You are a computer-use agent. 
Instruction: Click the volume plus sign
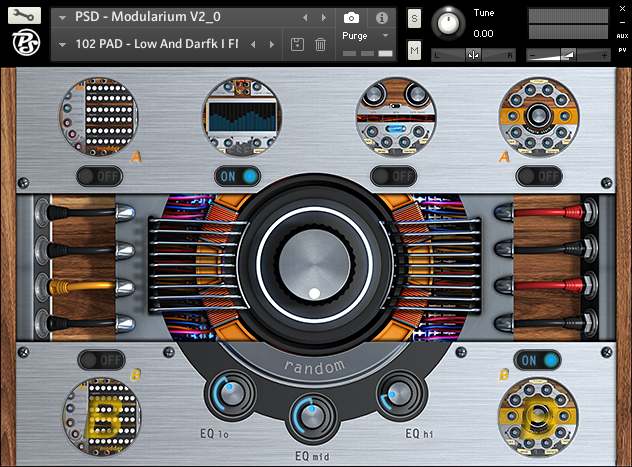tap(604, 55)
